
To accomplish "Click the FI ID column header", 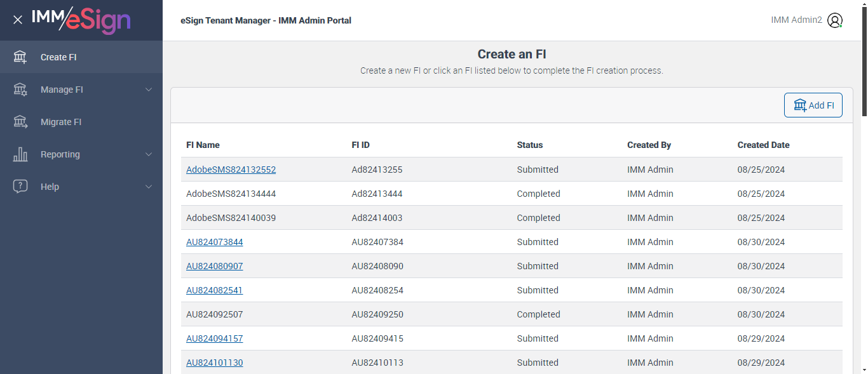I will click(360, 145).
